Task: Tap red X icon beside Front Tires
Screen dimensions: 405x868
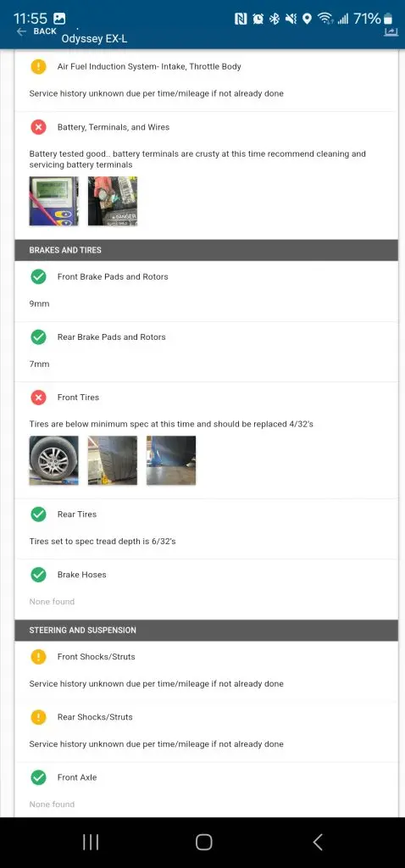Action: point(38,398)
